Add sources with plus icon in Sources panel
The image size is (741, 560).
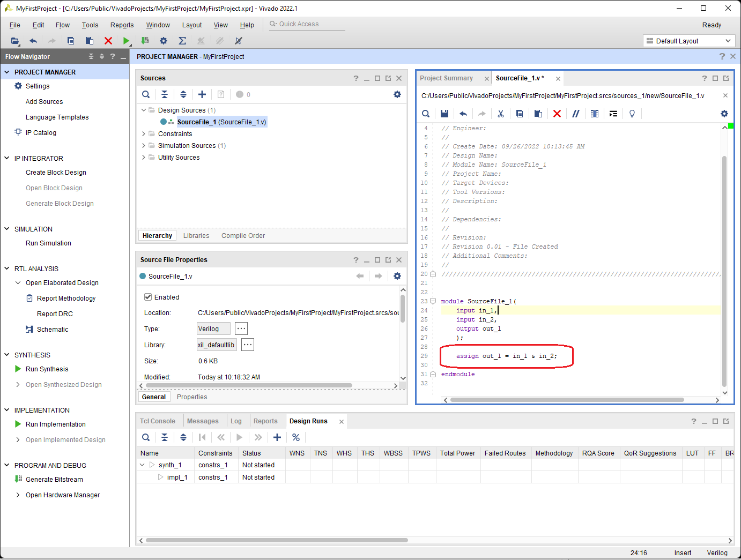point(202,94)
